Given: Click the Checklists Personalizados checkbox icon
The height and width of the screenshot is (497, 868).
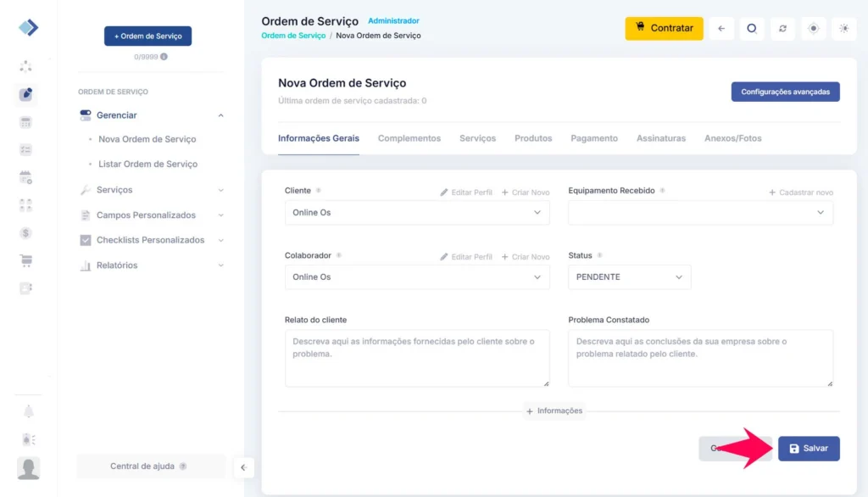Looking at the screenshot, I should (x=86, y=240).
